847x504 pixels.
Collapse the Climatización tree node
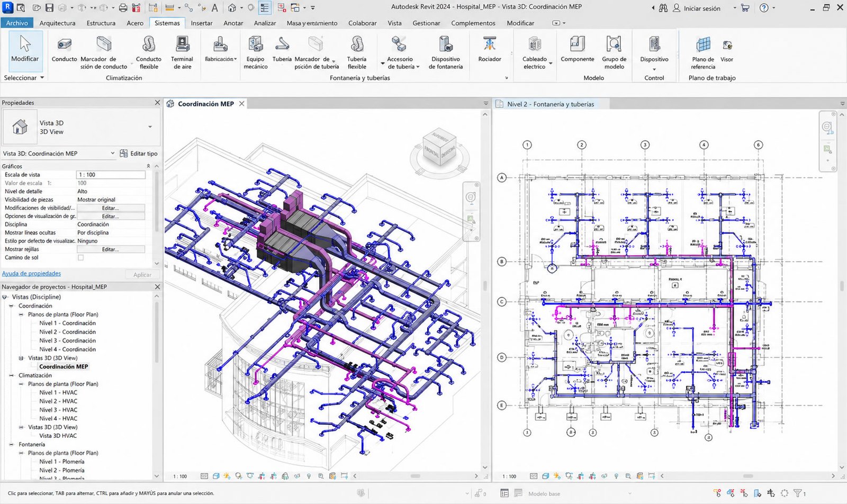pyautogui.click(x=12, y=375)
